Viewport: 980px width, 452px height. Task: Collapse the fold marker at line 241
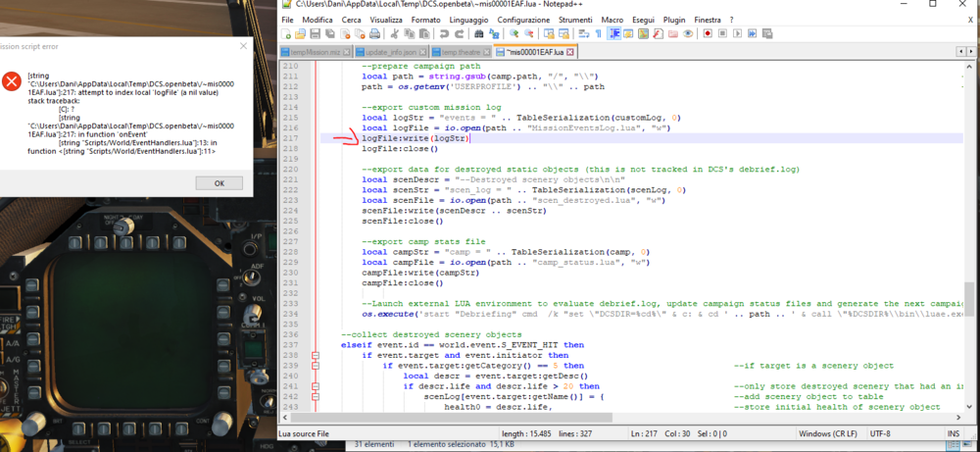tap(315, 385)
